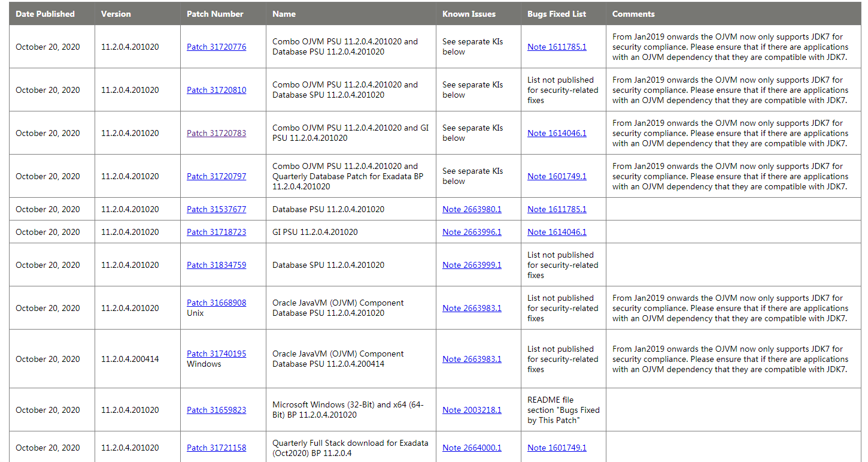Click the 'Unix' label under Patch 31668908
This screenshot has height=462, width=868.
coord(195,313)
